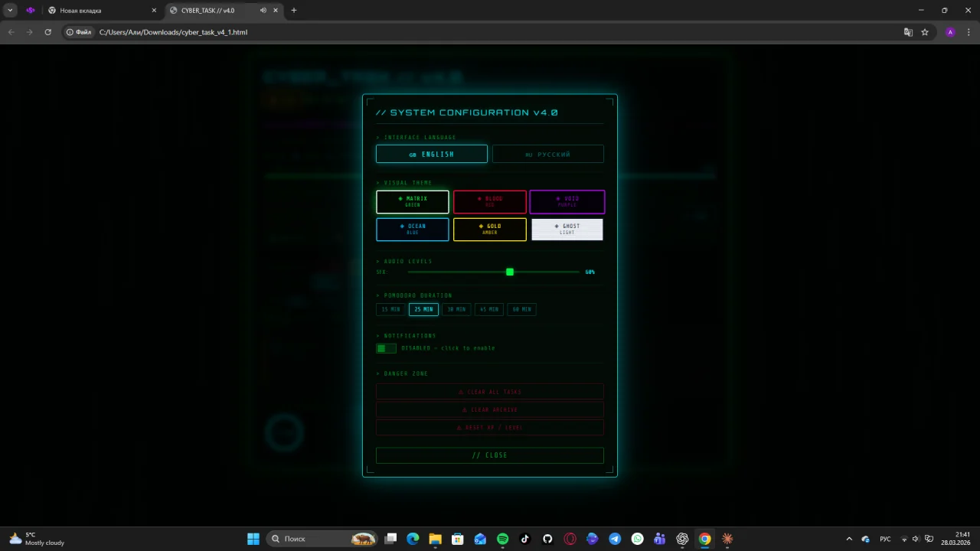Image resolution: width=980 pixels, height=551 pixels.
Task: Launch TikTok from the taskbar
Action: [524, 539]
